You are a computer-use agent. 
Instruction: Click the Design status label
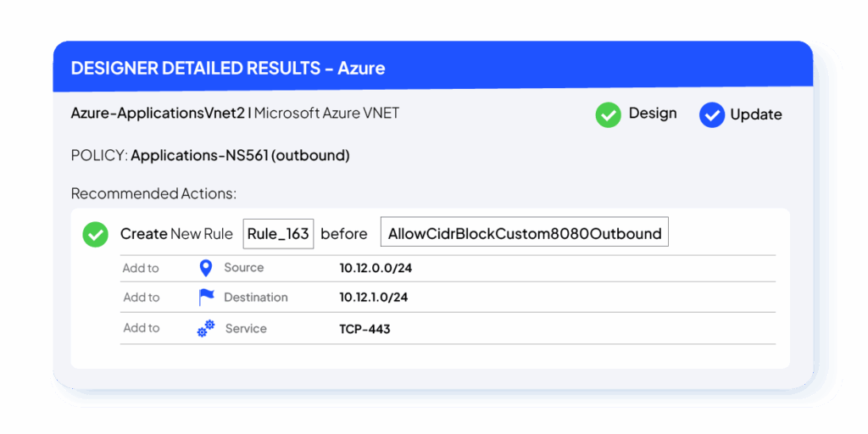652,114
